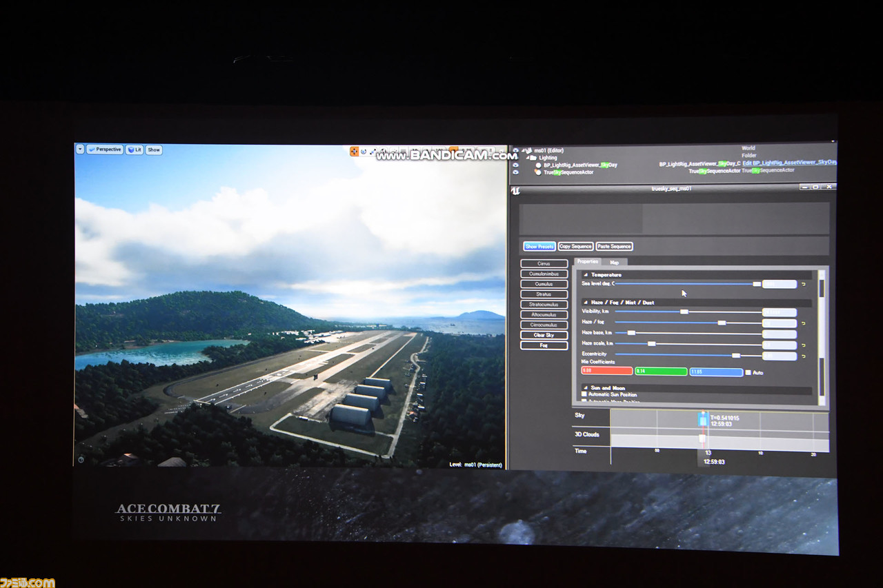Open the Perspective view mode dropdown

click(105, 150)
